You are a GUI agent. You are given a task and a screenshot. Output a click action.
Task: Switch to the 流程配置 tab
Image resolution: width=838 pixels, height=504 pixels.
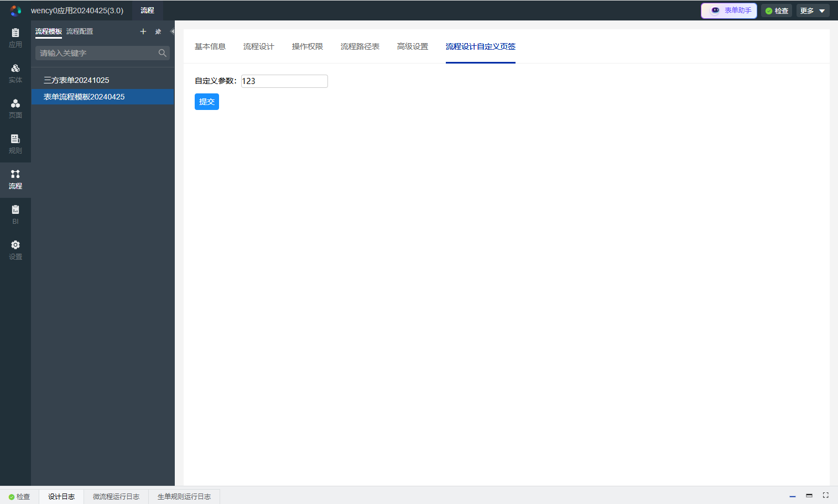80,32
